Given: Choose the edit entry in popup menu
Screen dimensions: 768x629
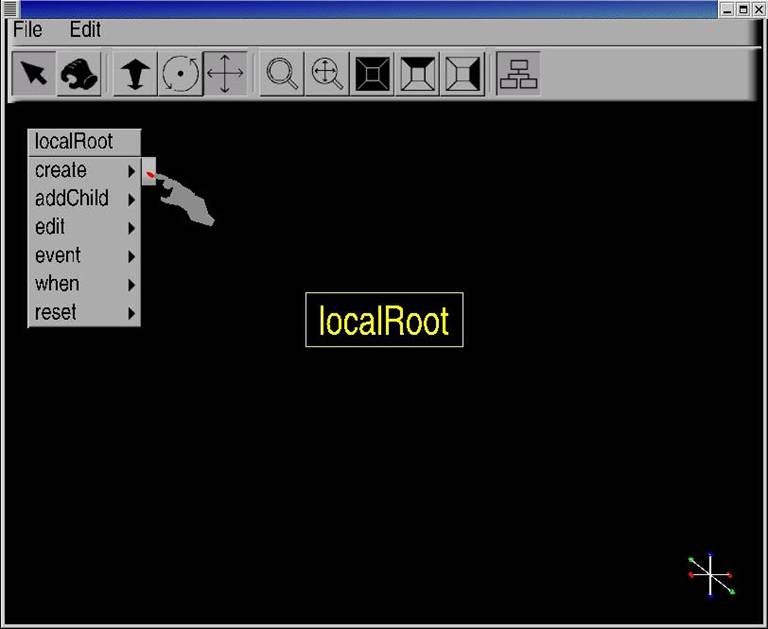Looking at the screenshot, I should click(84, 228).
